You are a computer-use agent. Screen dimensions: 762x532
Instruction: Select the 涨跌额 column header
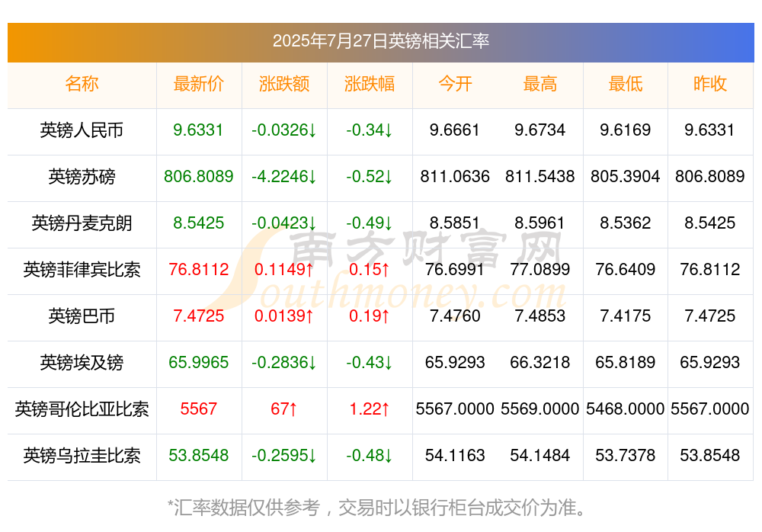[284, 84]
